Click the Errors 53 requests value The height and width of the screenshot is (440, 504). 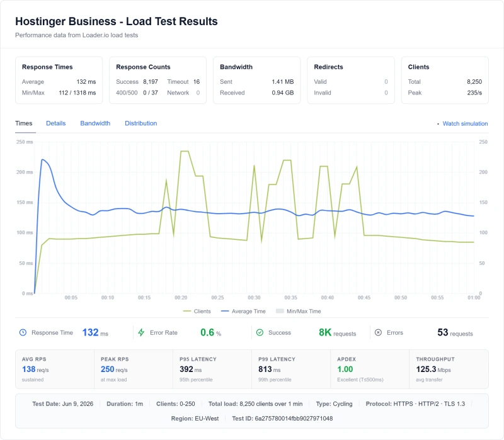(x=455, y=332)
